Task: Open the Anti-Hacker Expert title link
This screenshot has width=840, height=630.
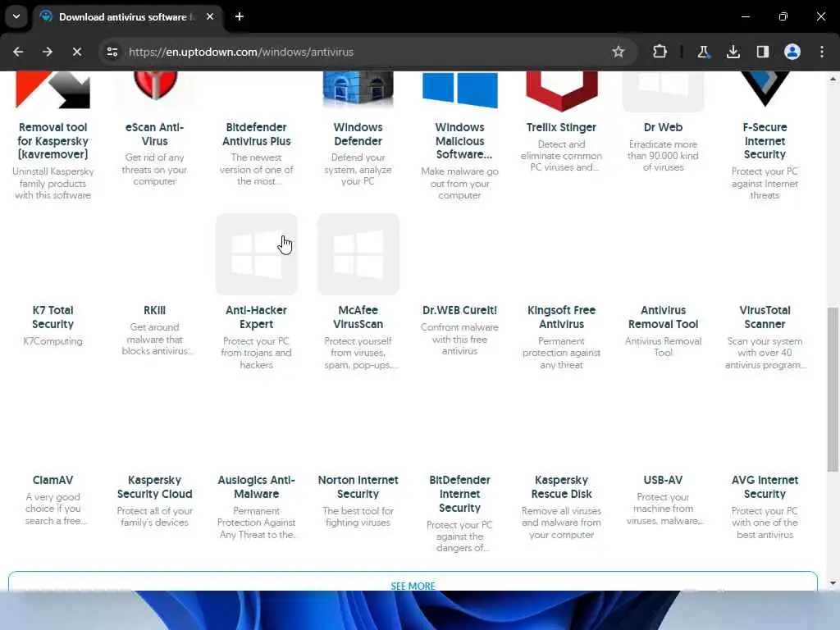Action: pyautogui.click(x=257, y=317)
